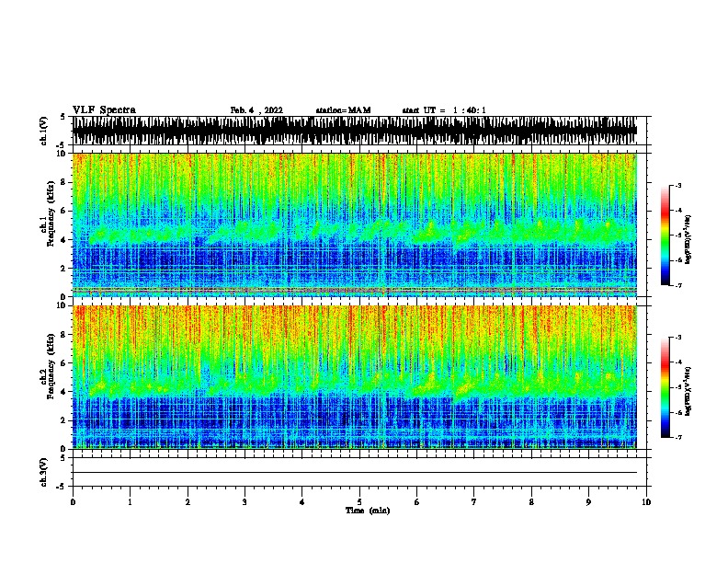Click the 'station=MAM' label

tap(343, 110)
